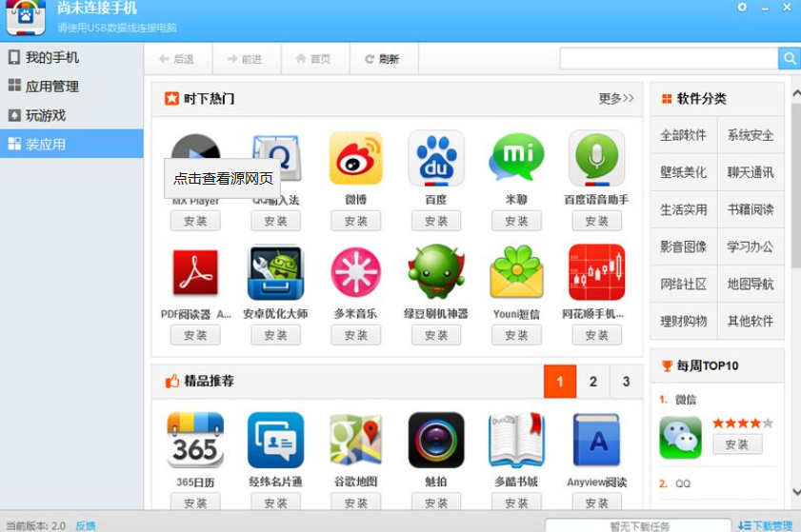Screen dimensions: 801x532
Task: Select 玩游戏 in the sidebar
Action: [71, 115]
